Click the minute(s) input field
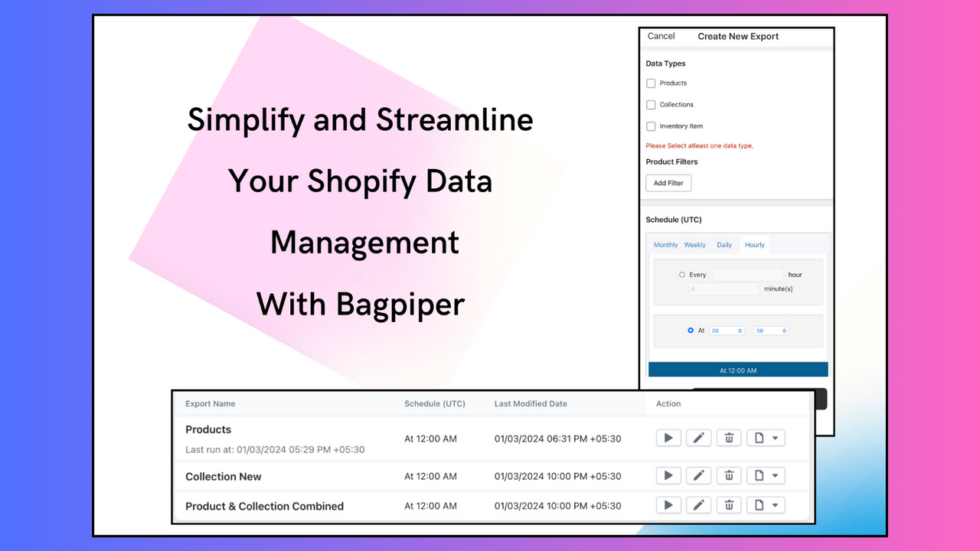The height and width of the screenshot is (551, 980). pos(724,289)
